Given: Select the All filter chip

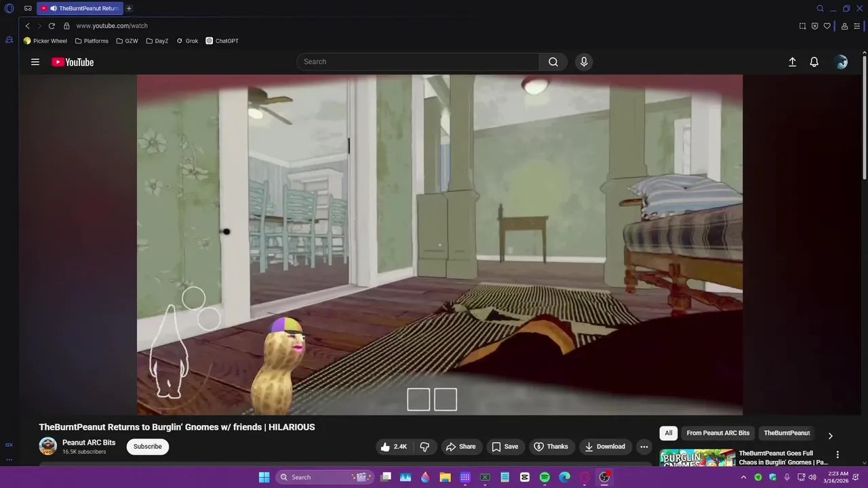Looking at the screenshot, I should click(669, 433).
